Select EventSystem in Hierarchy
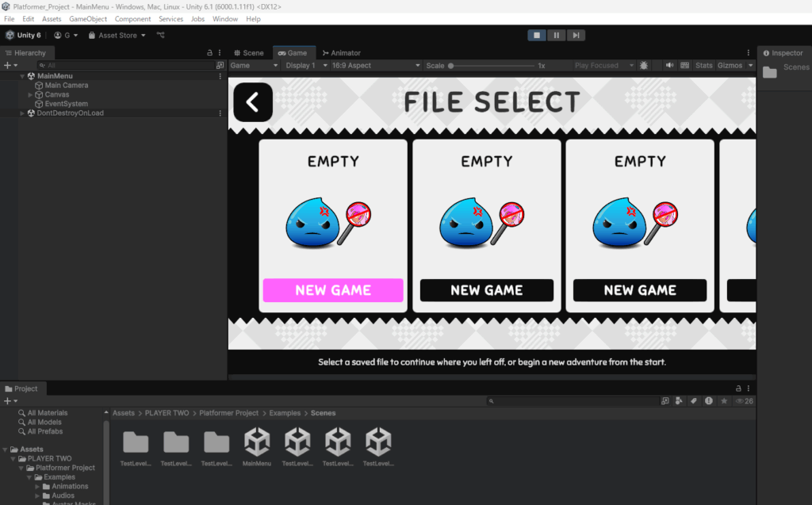This screenshot has height=505, width=812. [67, 104]
